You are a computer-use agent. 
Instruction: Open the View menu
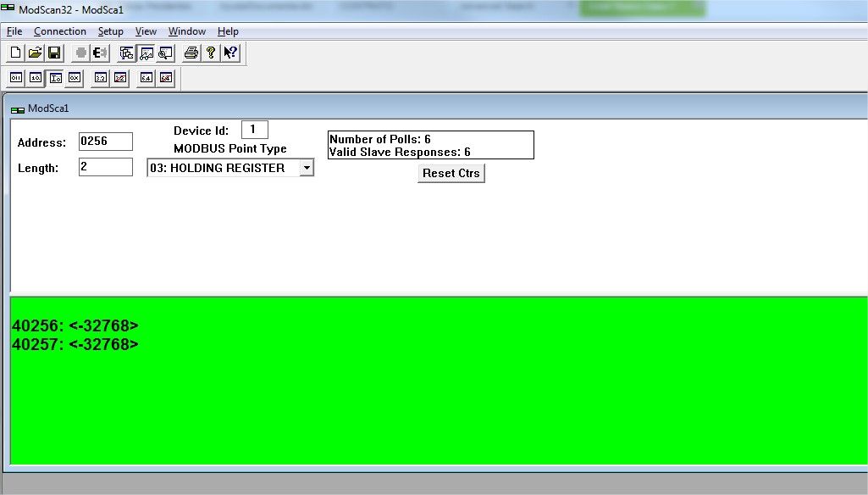click(147, 31)
